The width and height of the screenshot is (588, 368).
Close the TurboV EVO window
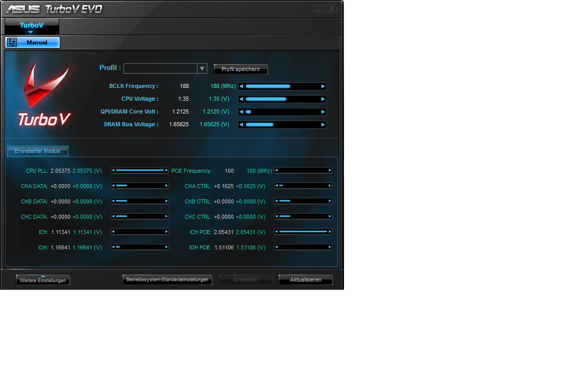[x=331, y=9]
